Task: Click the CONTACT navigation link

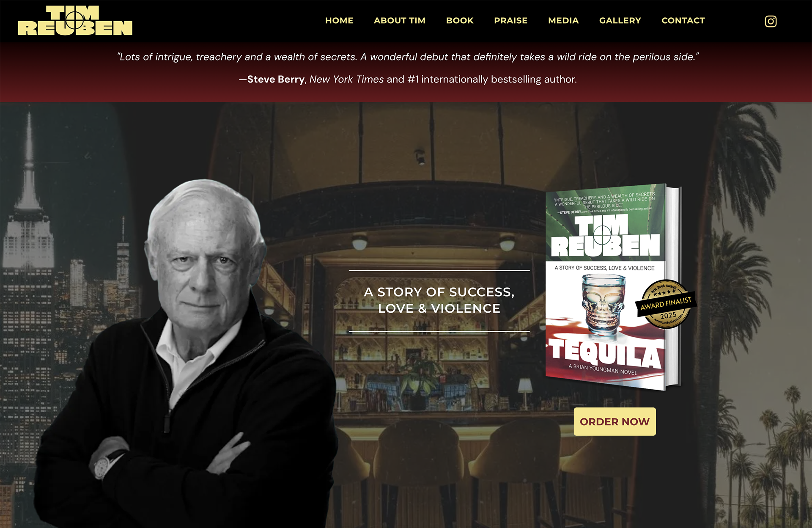Action: click(x=683, y=20)
